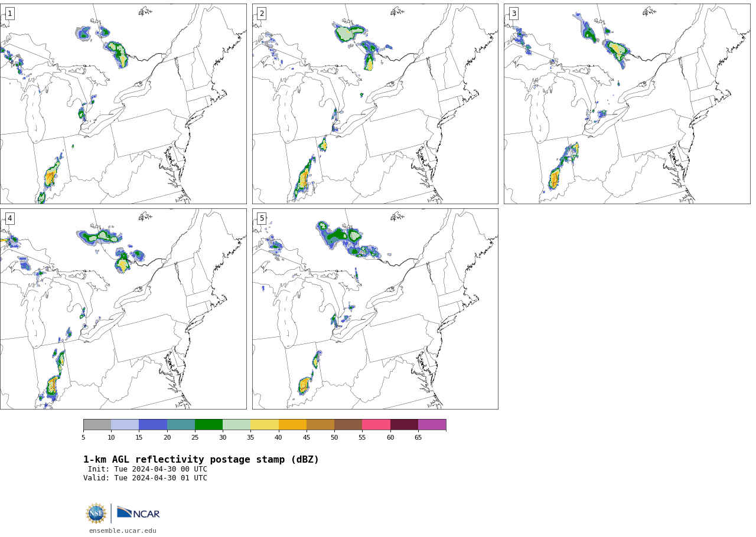The width and height of the screenshot is (756, 537).
Task: Click the Init: Tue 2024-04-30 00 UTC text
Action: tap(148, 470)
